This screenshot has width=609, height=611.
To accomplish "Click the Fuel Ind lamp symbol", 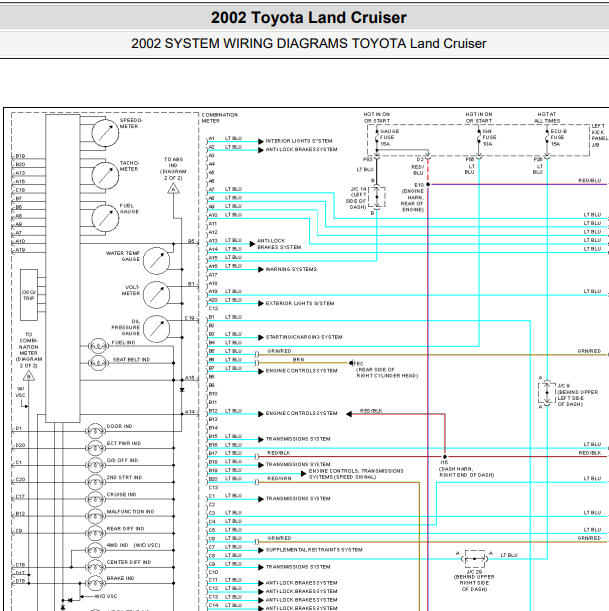I will [x=98, y=346].
